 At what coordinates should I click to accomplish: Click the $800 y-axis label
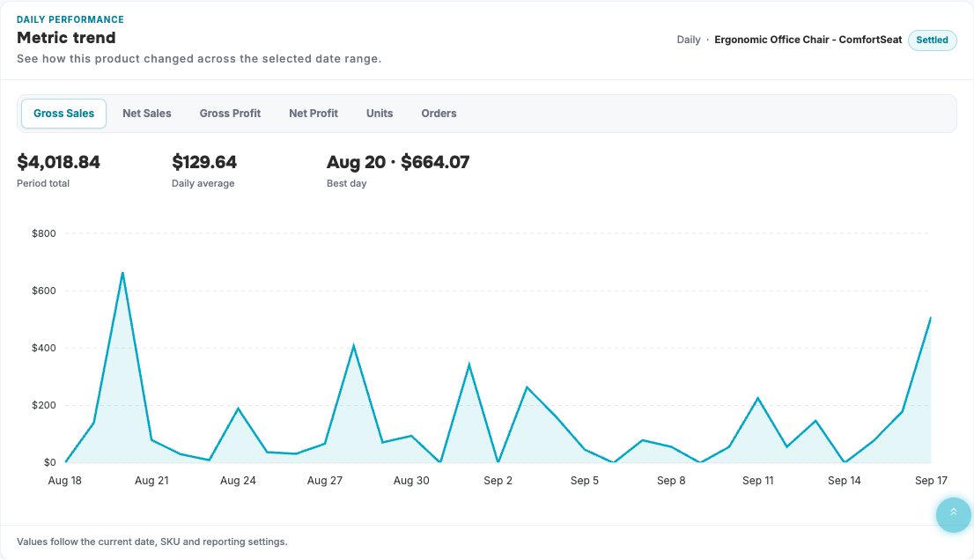[x=43, y=233]
